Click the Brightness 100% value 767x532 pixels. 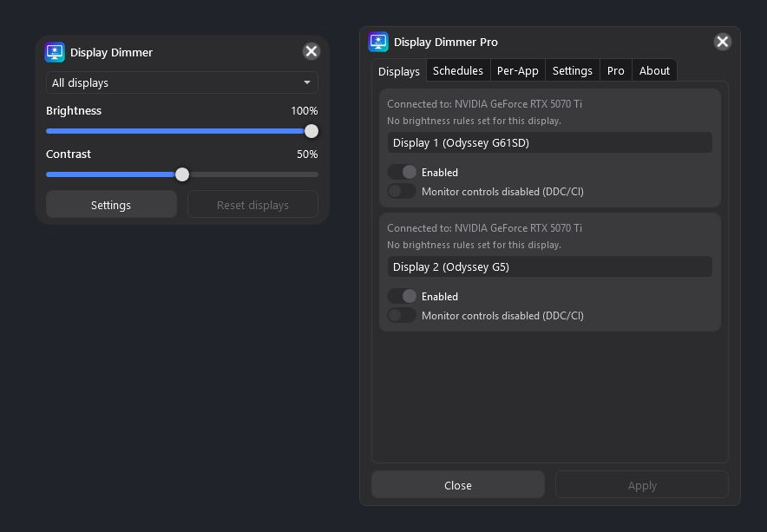(305, 110)
